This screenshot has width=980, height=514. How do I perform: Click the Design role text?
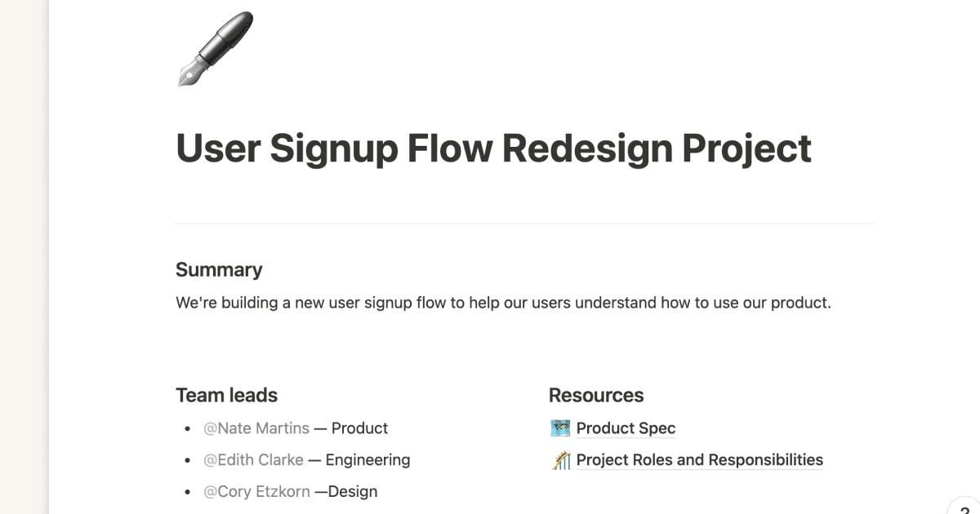pyautogui.click(x=353, y=491)
